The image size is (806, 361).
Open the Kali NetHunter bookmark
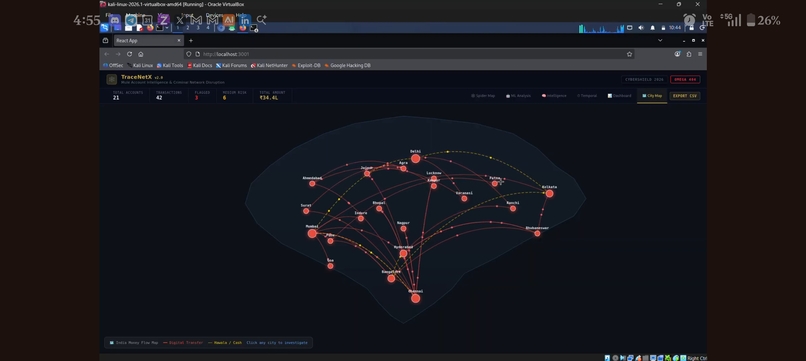point(269,65)
